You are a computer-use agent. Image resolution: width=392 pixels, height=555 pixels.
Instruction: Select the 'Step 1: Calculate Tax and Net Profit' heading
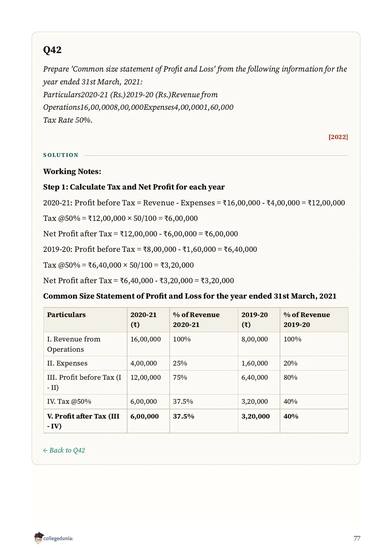coord(134,187)
